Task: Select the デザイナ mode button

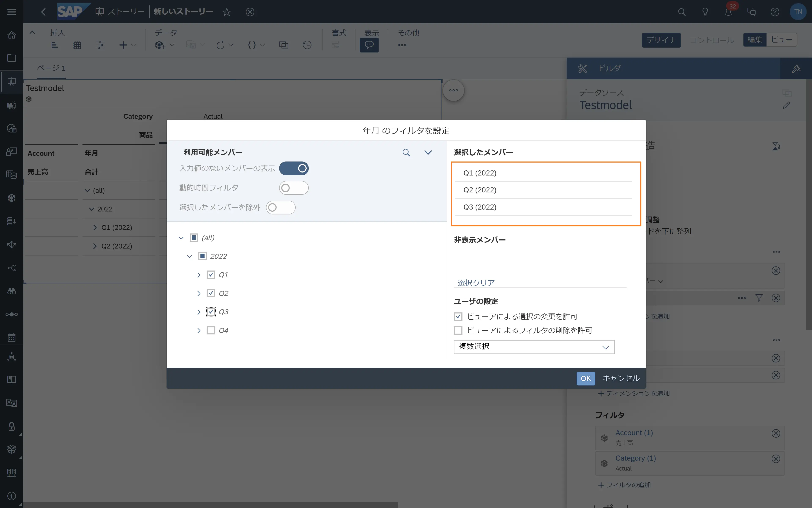Action: point(661,40)
